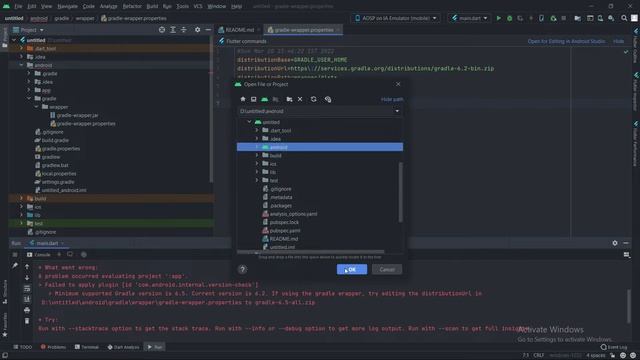Open the Flutter Outline side panel
Viewport: 640px width, 360px height.
[636, 45]
